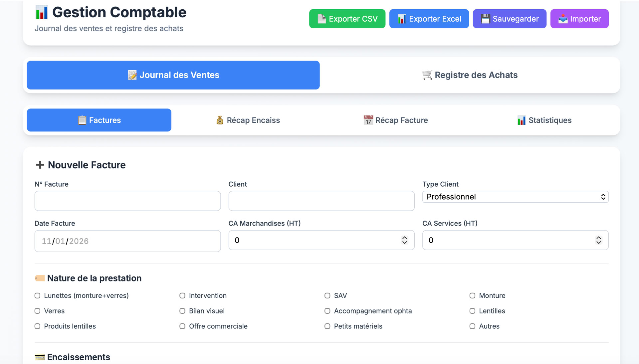This screenshot has height=364, width=639.
Task: Focus the N° Facture input field
Action: click(127, 201)
